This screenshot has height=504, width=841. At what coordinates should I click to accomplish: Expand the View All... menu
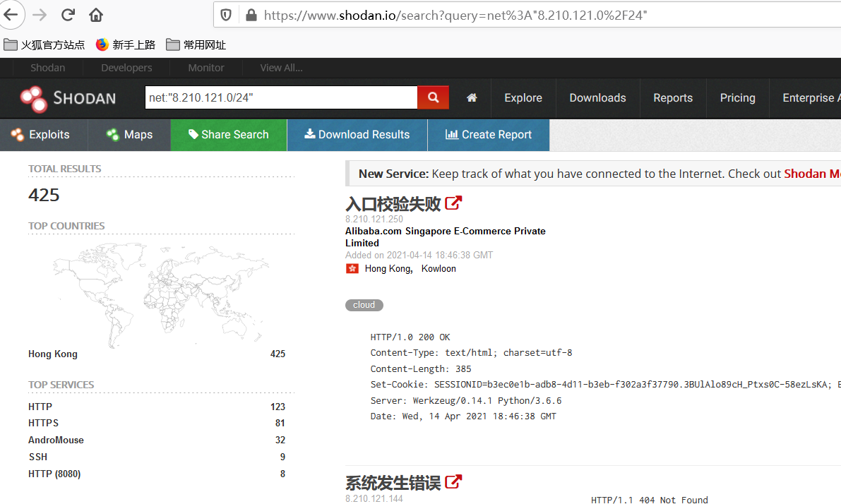(281, 68)
